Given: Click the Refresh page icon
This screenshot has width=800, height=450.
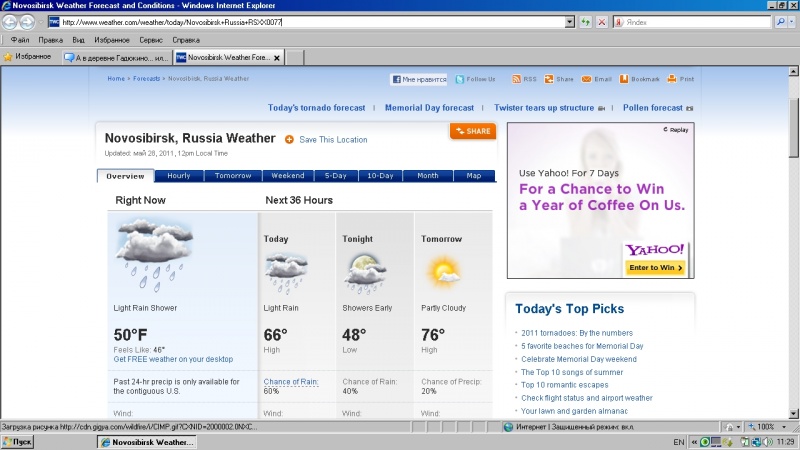Looking at the screenshot, I should pos(585,21).
